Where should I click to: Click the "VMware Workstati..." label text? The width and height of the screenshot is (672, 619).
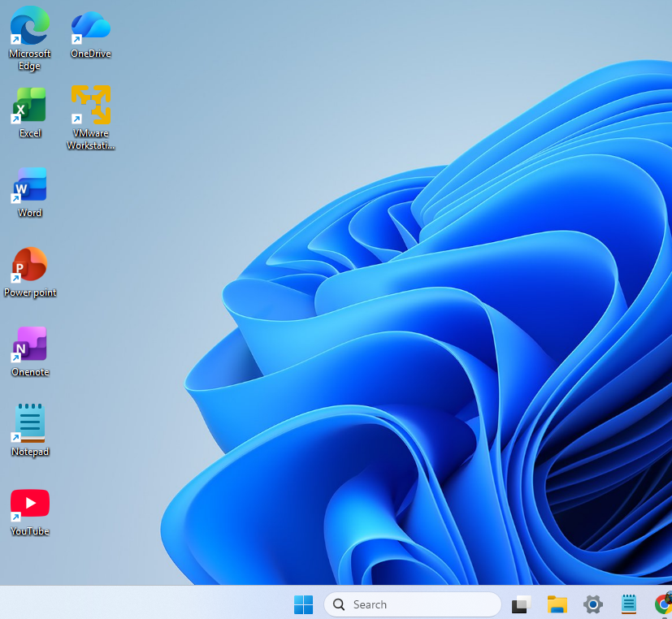[90, 140]
